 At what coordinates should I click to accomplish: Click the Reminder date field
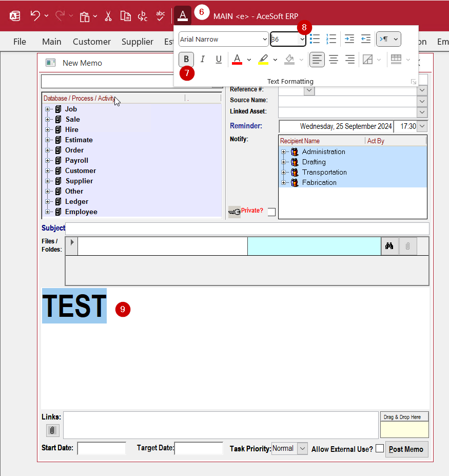tap(336, 126)
